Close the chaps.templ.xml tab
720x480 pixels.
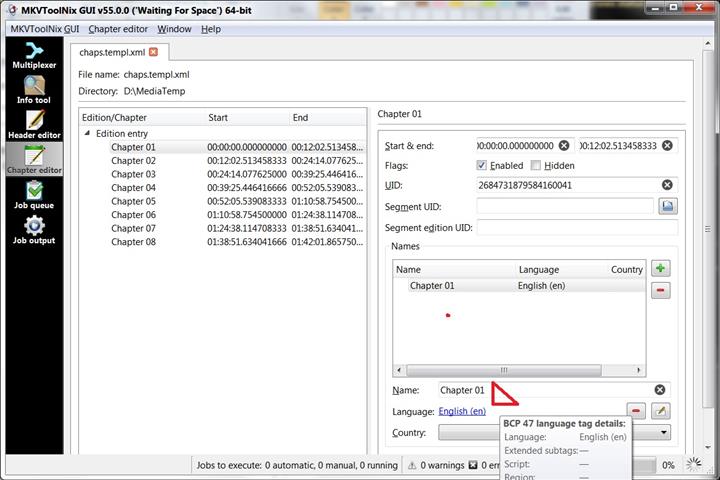pyautogui.click(x=153, y=52)
